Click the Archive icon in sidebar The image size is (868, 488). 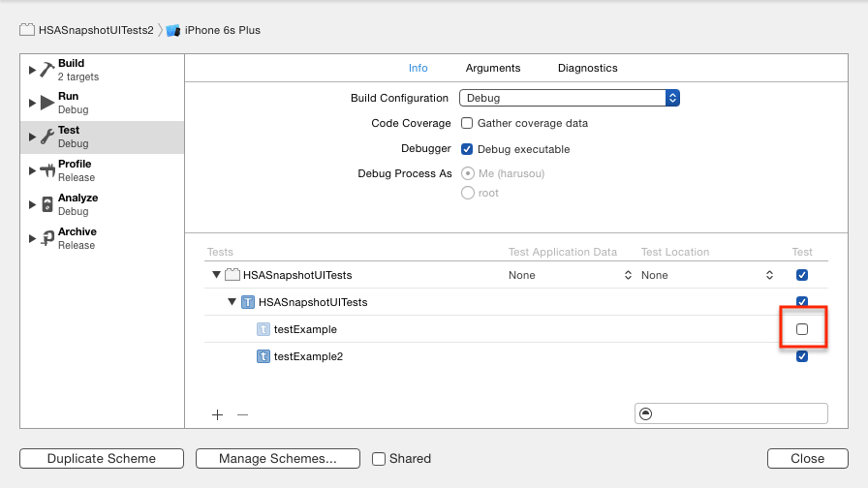pyautogui.click(x=46, y=238)
